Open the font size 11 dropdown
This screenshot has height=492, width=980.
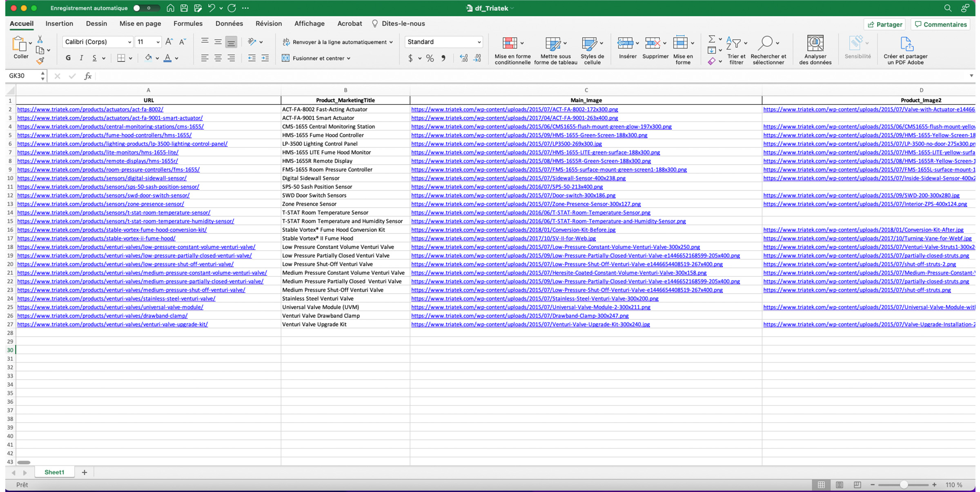158,42
